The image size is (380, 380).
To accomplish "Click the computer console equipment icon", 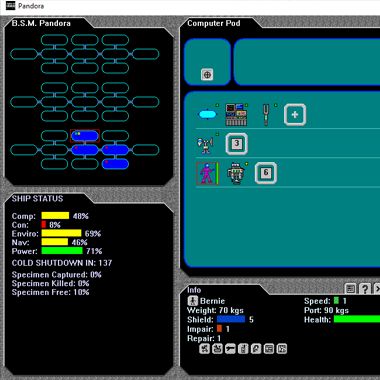I will pyautogui.click(x=236, y=115).
